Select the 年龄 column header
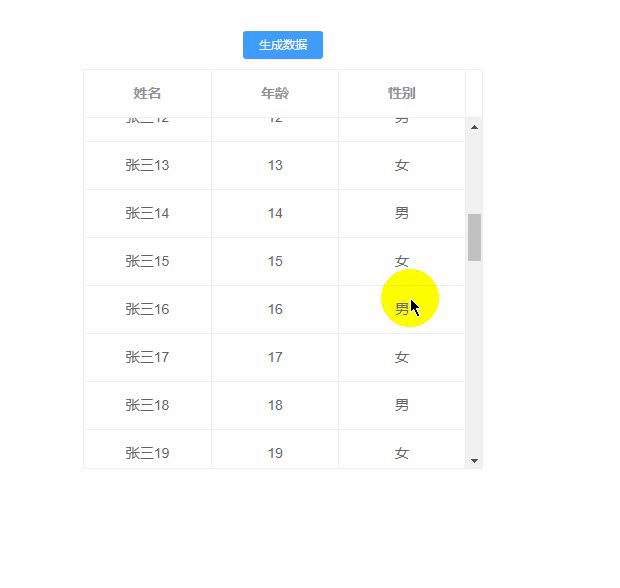Screen dimensions: 620x588 275,94
